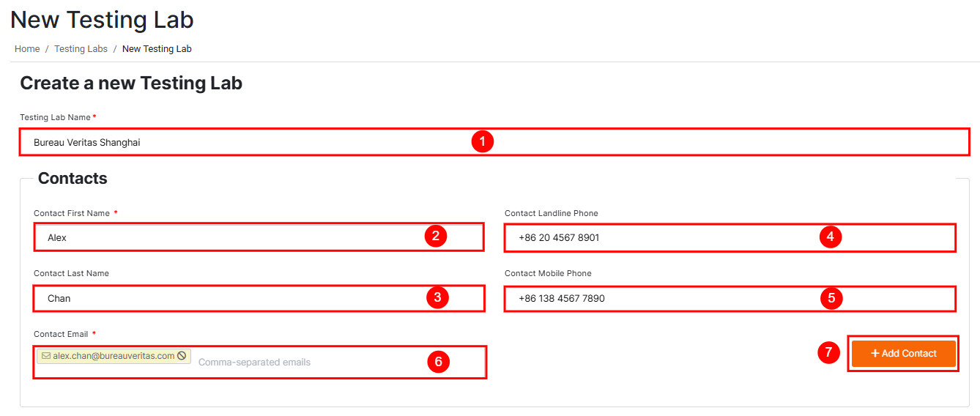Click red marker number 3
980x416 pixels.
click(437, 297)
